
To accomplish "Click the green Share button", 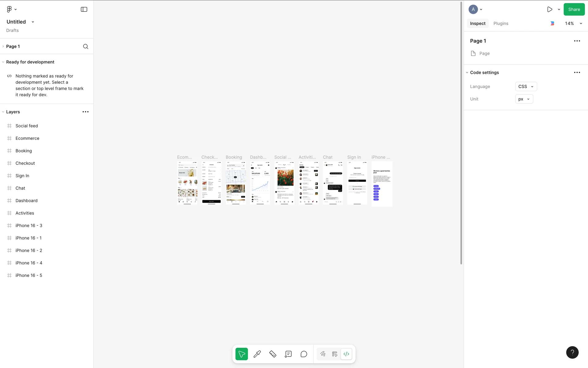I will click(x=574, y=10).
